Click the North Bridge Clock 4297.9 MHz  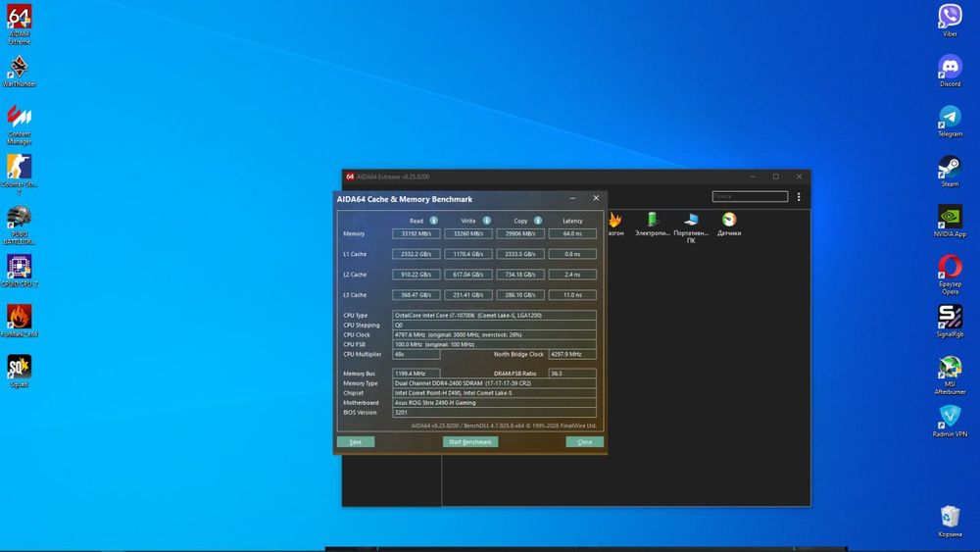click(572, 355)
